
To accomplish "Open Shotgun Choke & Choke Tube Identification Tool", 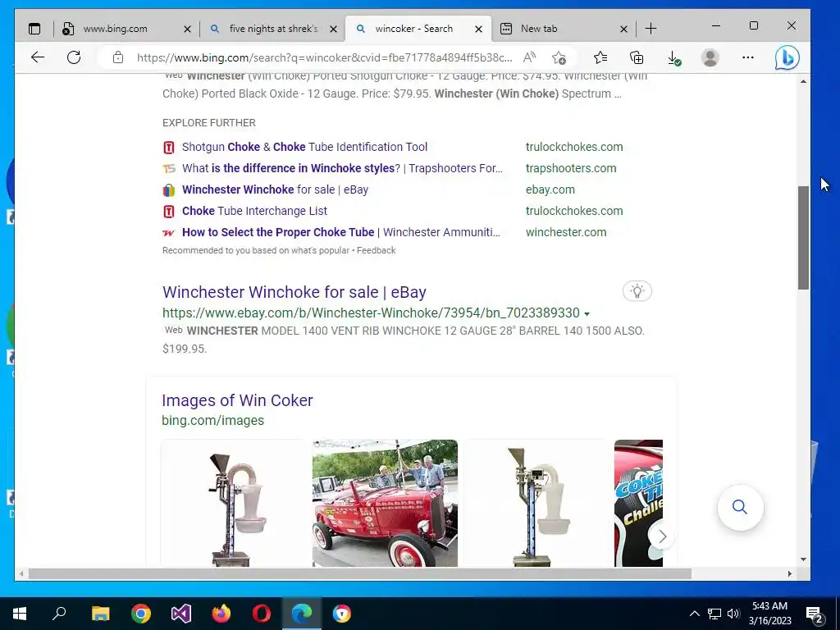I will click(x=305, y=147).
